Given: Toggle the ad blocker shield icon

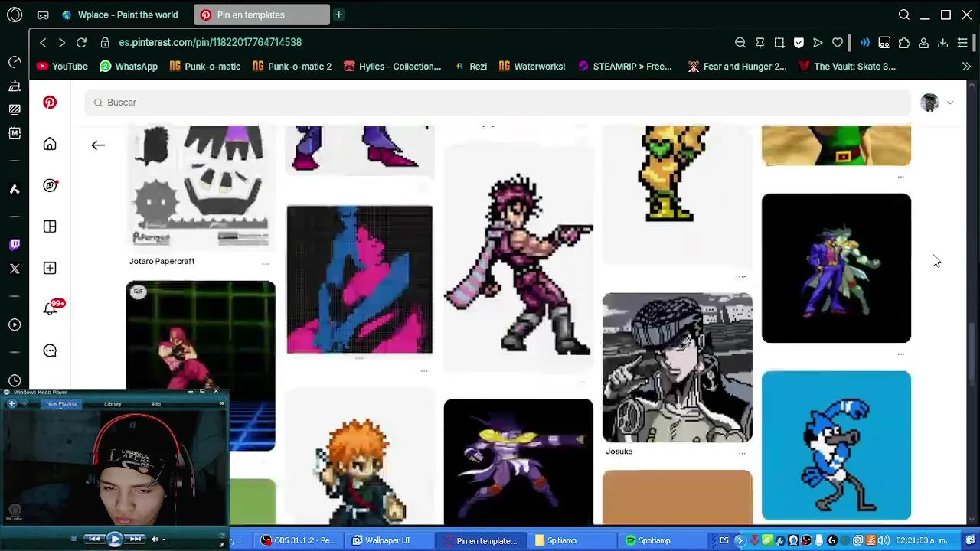Looking at the screenshot, I should pos(799,43).
